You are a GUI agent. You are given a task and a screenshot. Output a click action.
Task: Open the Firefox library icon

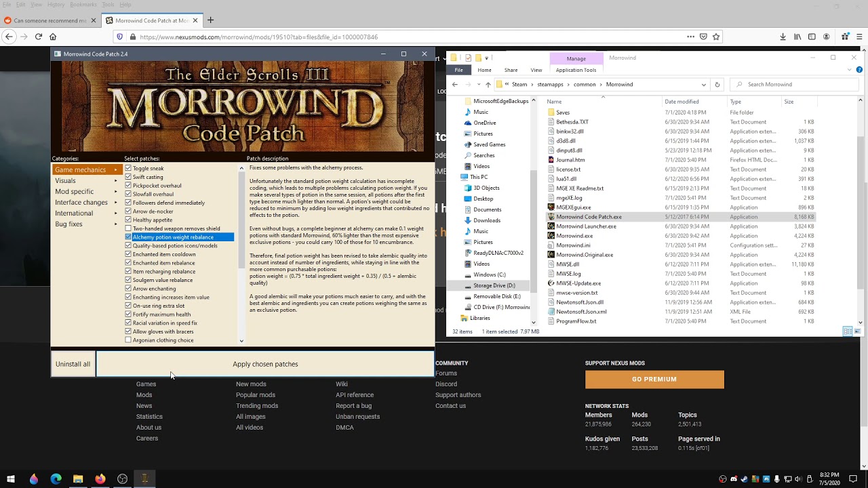click(797, 37)
